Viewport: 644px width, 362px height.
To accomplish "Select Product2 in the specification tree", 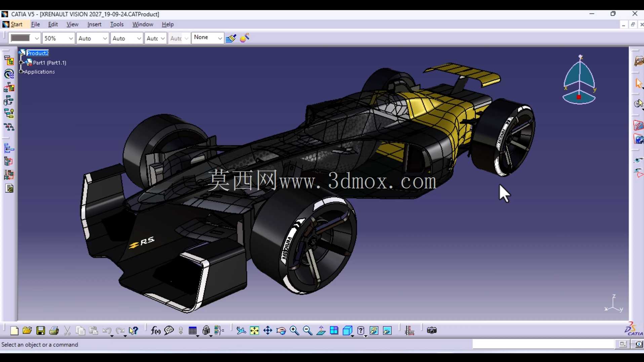I will (37, 53).
